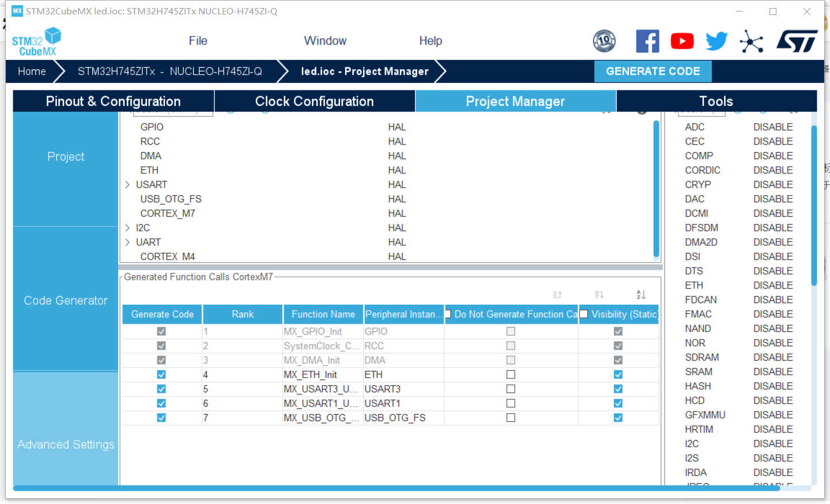Click STM32H745ZITx NUCLEO breadcrumb
The image size is (830, 504).
[x=170, y=71]
